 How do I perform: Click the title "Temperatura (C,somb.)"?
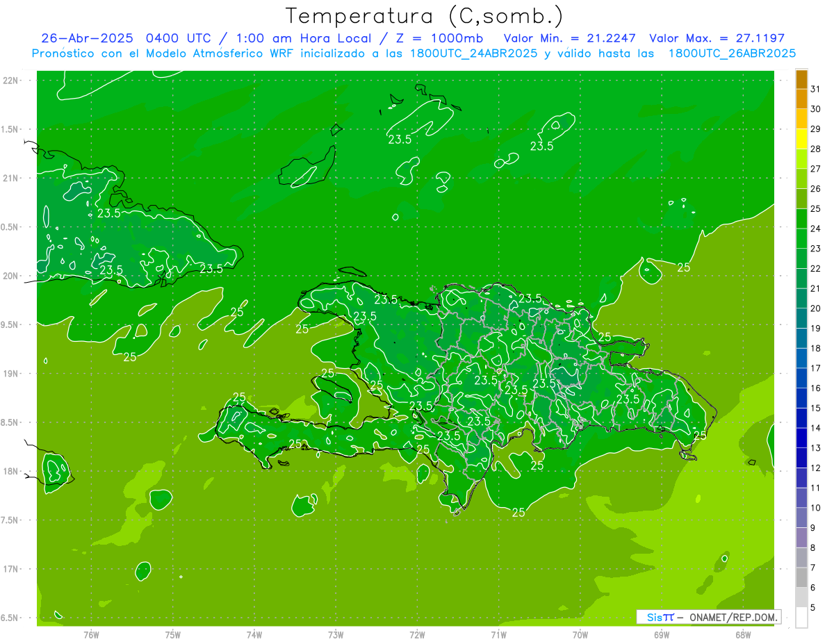point(425,17)
